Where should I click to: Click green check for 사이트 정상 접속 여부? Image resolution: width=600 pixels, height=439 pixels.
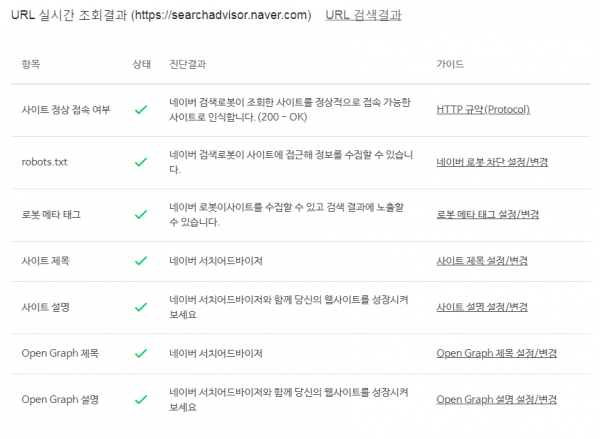coord(141,110)
